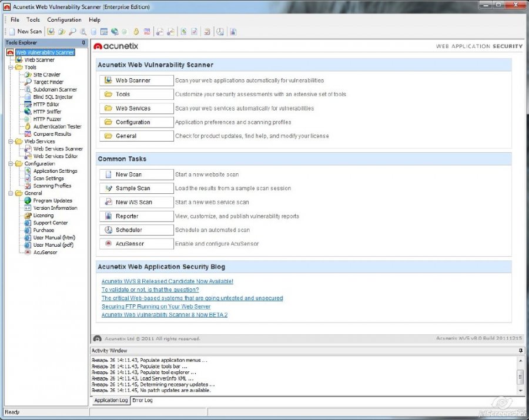Click the Authentication Tester padlock toolbar icon
The image size is (529, 420).
pos(136,32)
